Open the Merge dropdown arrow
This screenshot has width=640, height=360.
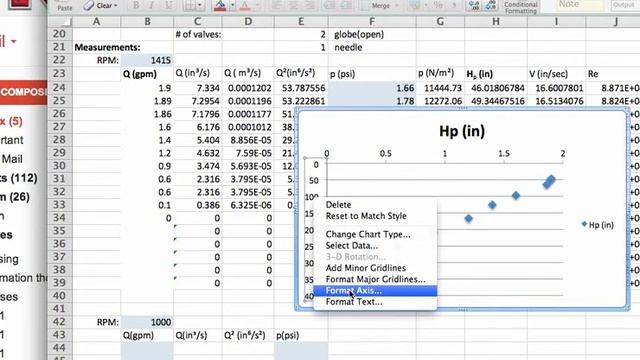(396, 6)
